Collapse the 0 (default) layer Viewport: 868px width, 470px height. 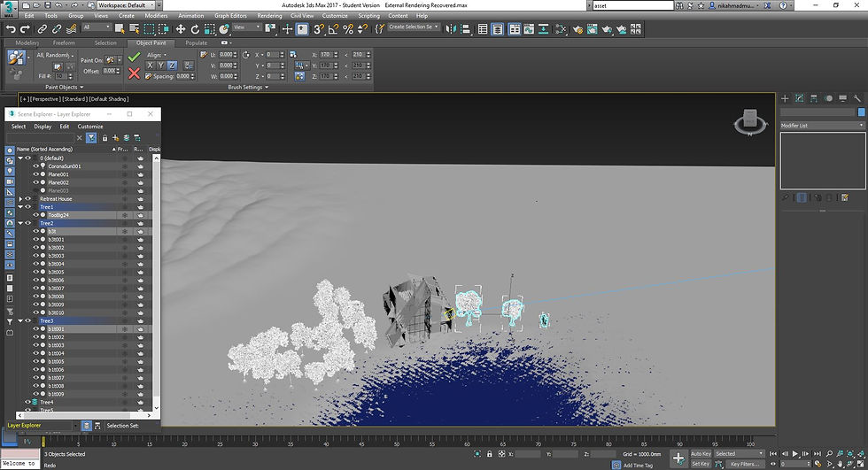[x=20, y=158]
